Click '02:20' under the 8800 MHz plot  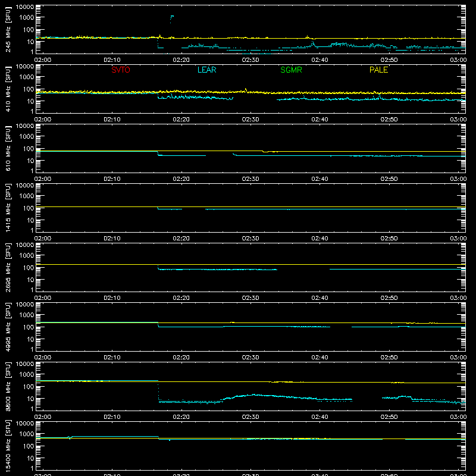tap(181, 417)
